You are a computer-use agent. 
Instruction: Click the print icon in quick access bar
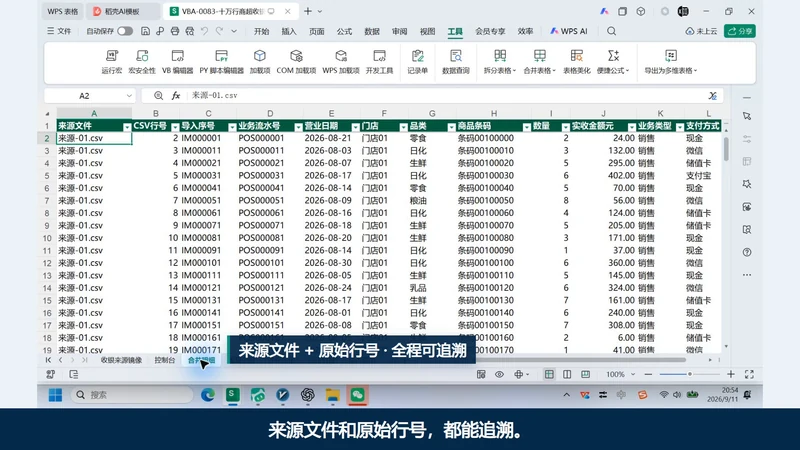click(x=175, y=31)
